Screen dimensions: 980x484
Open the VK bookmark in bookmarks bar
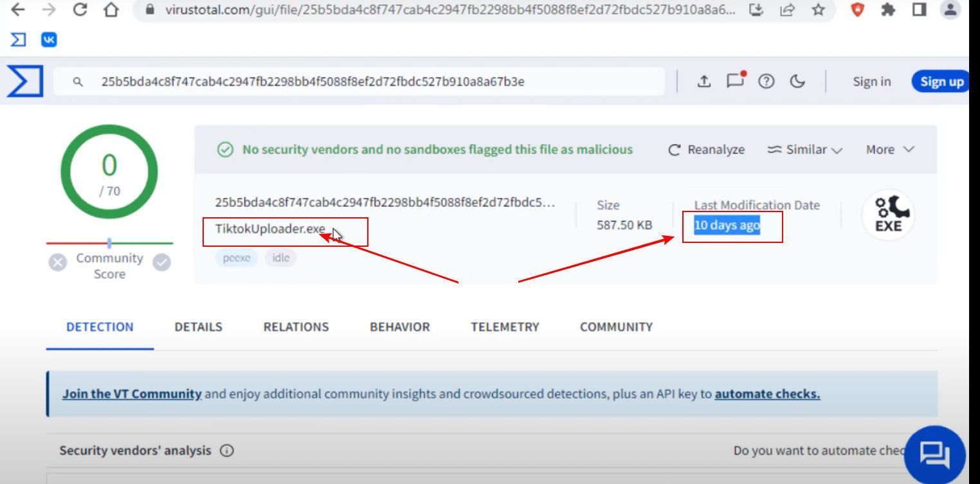(x=49, y=40)
